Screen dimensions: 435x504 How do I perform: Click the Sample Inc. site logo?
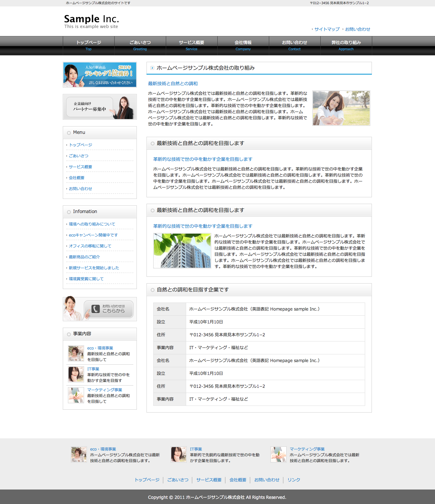91,21
